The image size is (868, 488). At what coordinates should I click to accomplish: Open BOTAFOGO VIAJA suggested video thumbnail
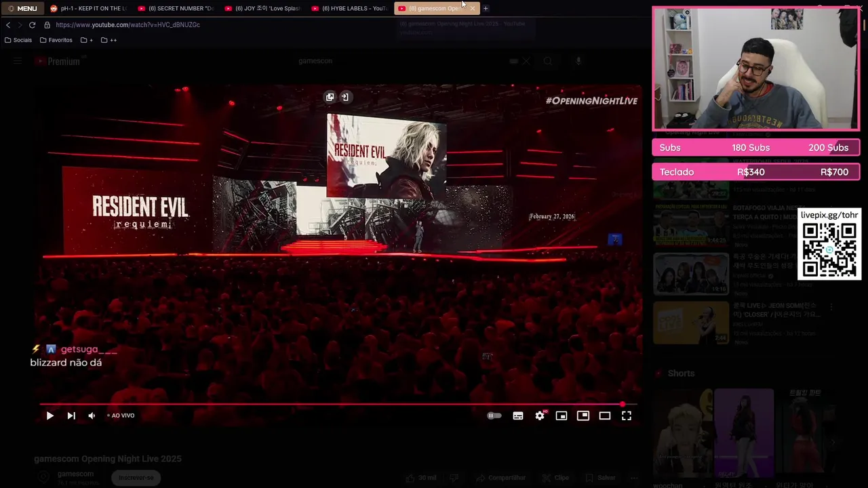point(691,226)
